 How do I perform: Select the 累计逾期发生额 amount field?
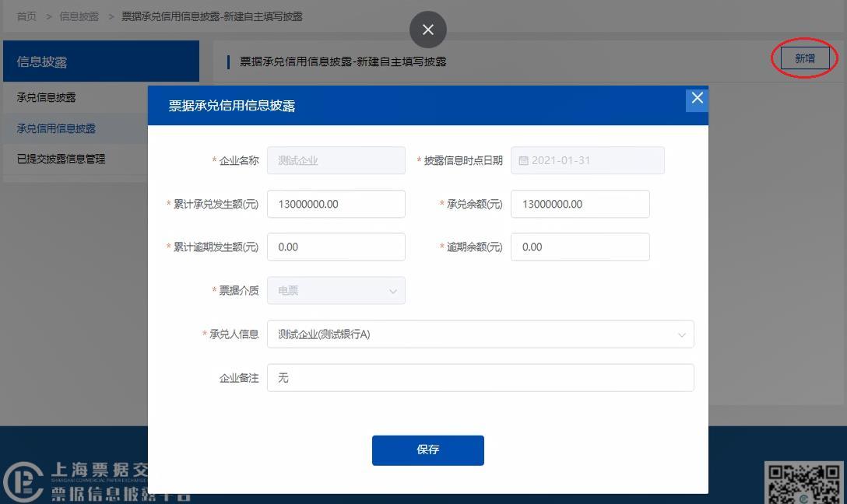click(336, 247)
